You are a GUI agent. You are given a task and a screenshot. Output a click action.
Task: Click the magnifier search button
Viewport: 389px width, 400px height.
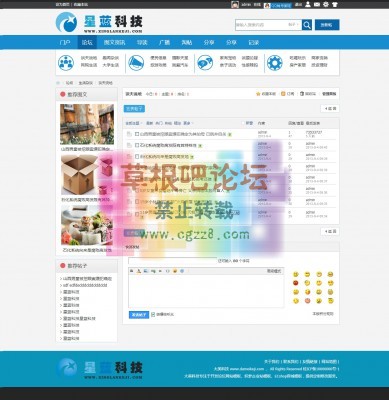click(307, 25)
